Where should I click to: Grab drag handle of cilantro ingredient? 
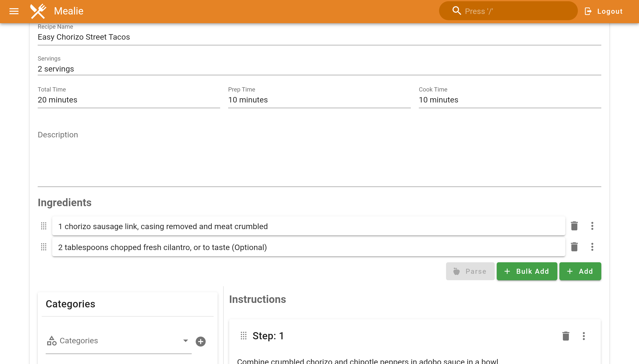[44, 247]
